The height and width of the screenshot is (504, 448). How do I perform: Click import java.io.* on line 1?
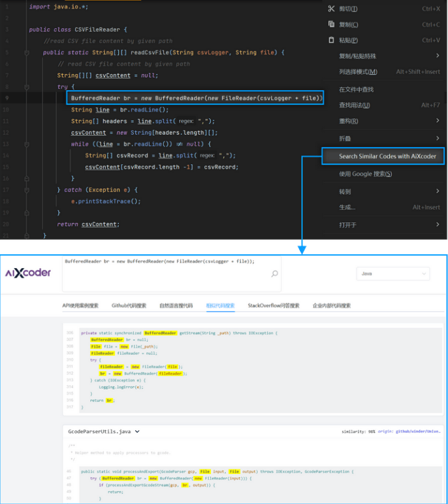pos(58,7)
